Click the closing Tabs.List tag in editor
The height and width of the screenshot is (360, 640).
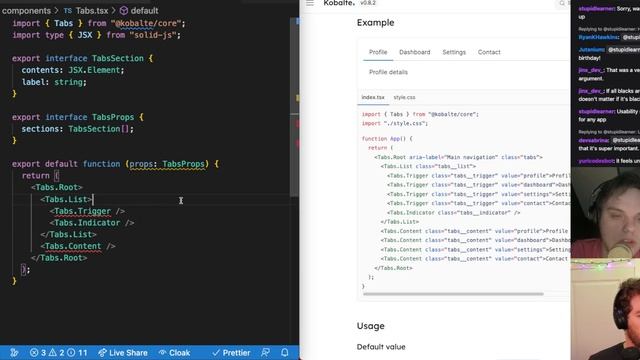tap(68, 234)
